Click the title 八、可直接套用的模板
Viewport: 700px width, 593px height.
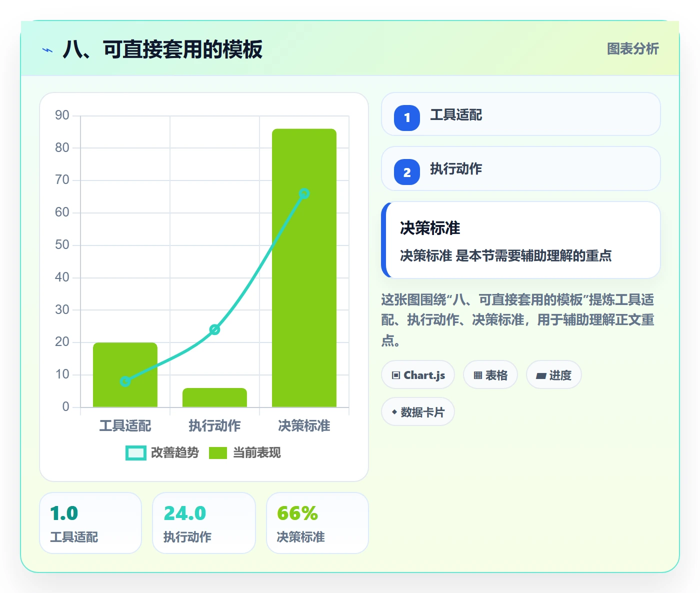(x=162, y=49)
